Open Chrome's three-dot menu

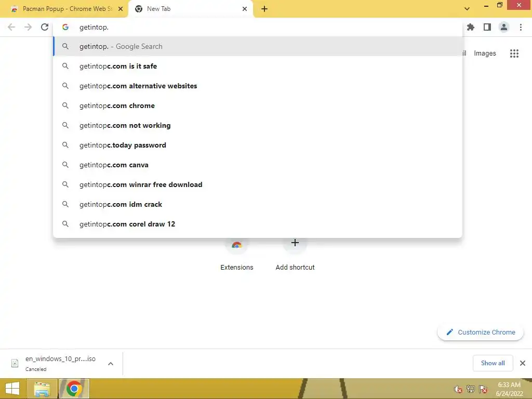(521, 27)
